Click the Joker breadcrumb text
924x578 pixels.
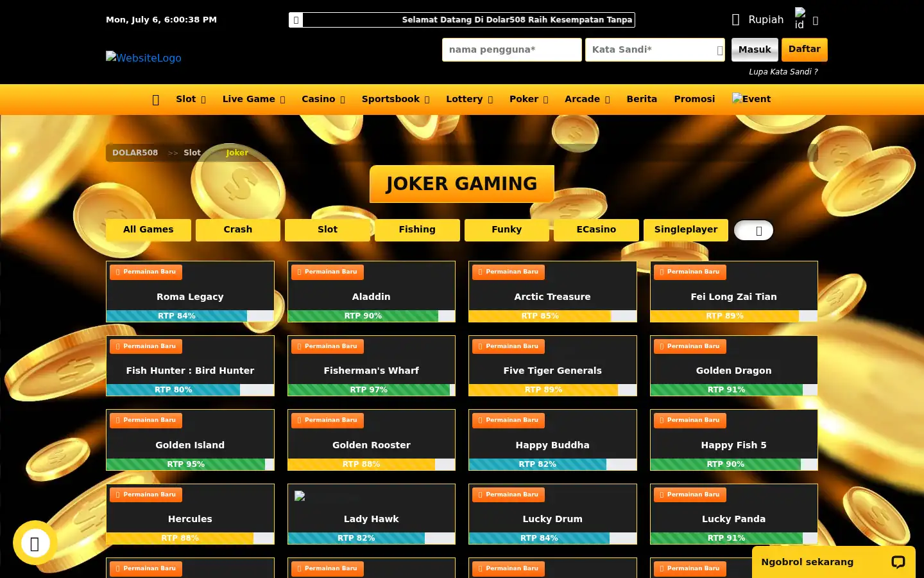click(x=237, y=153)
